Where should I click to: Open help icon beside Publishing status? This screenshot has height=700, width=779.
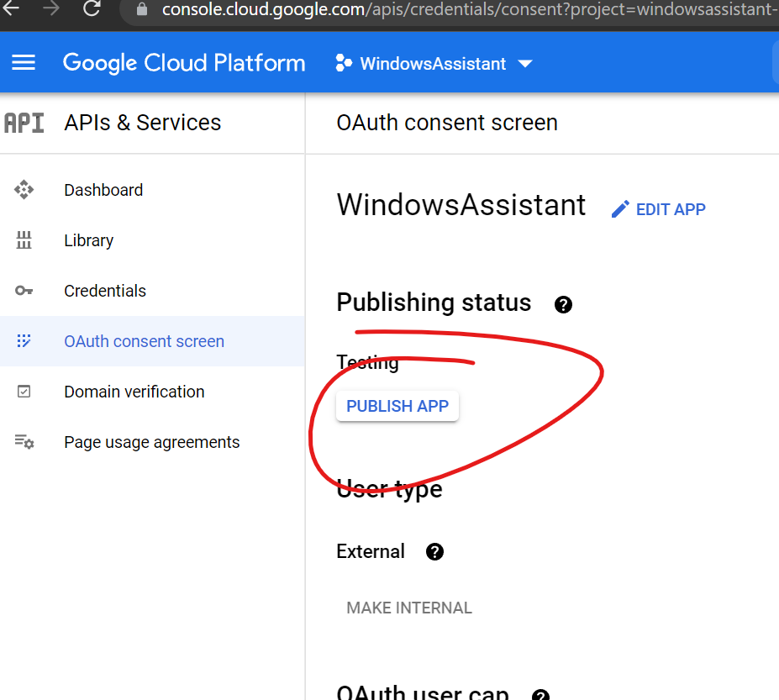pyautogui.click(x=563, y=304)
